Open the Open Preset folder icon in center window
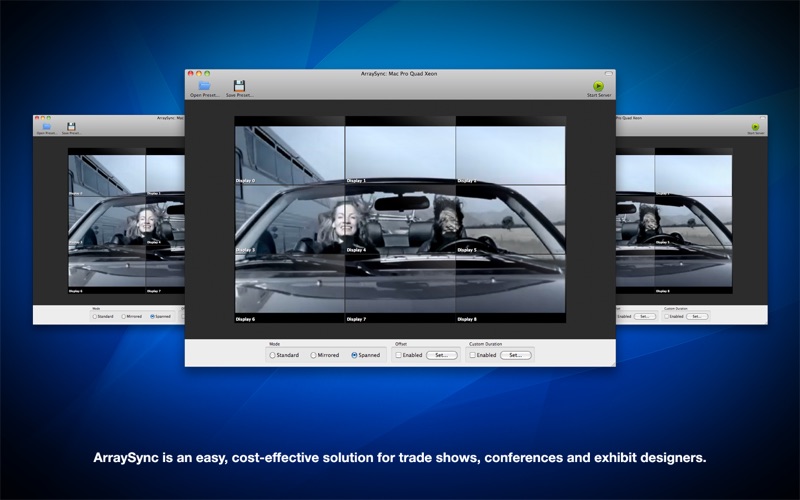The height and width of the screenshot is (500, 800). (x=205, y=86)
